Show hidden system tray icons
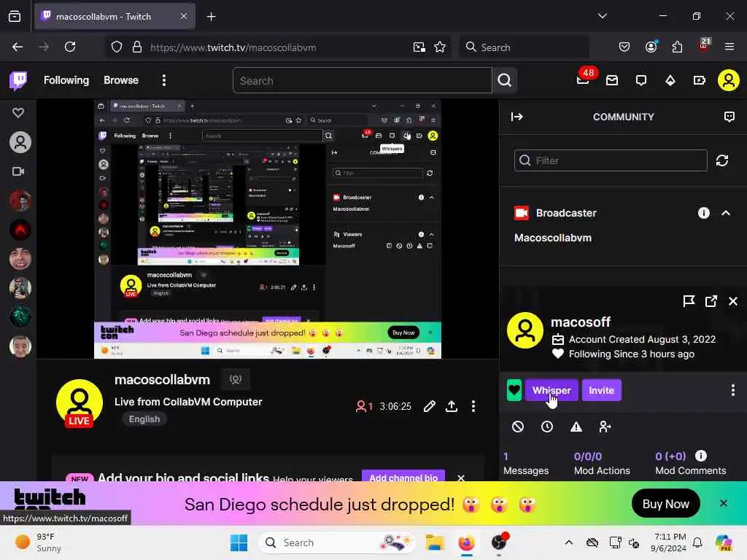747x560 pixels. point(569,542)
